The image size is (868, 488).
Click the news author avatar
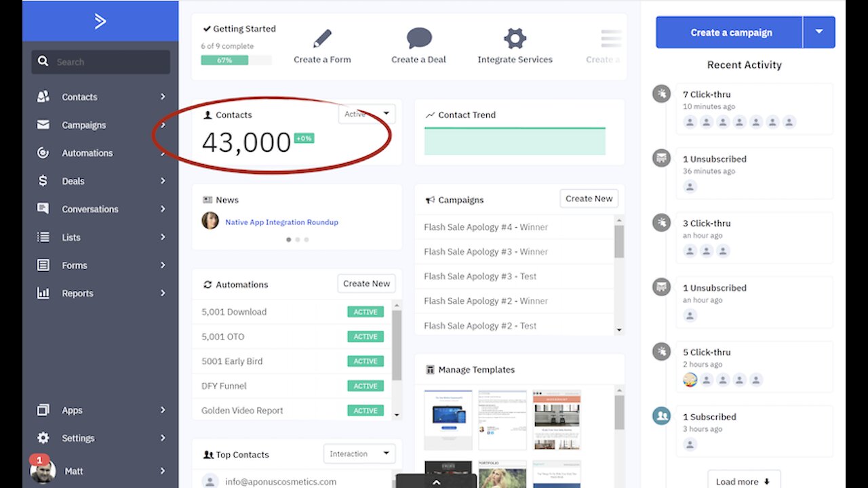pyautogui.click(x=210, y=221)
